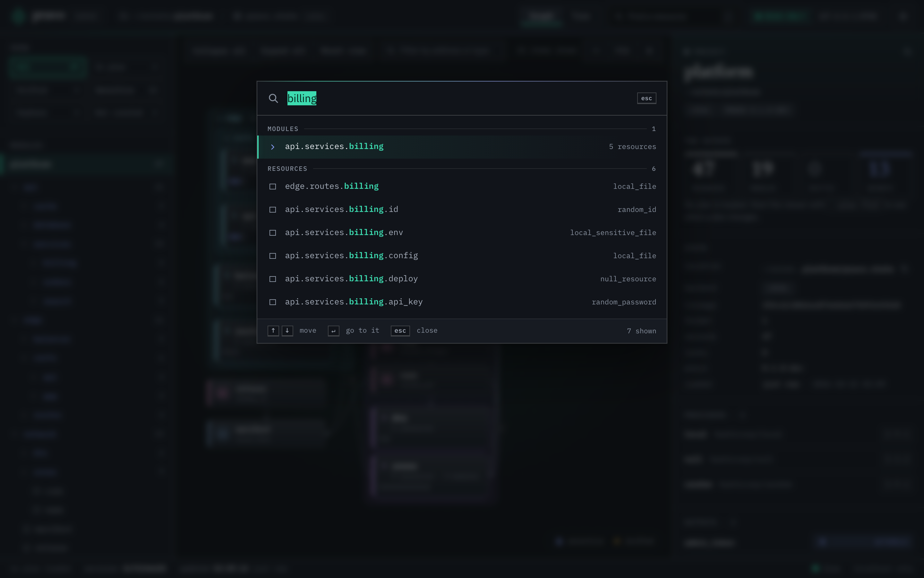Click the resource icon for api.services.billing.env
Viewport: 924px width, 578px height.
coord(273,233)
